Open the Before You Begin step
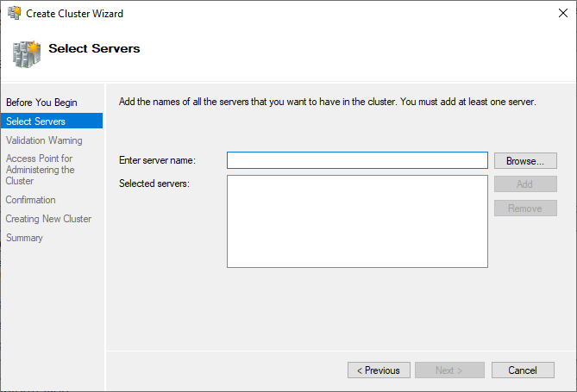This screenshot has width=577, height=392. pos(41,103)
